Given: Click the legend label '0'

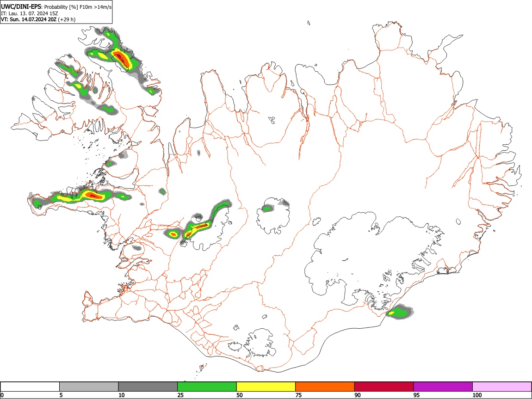Looking at the screenshot, I should point(2,395).
